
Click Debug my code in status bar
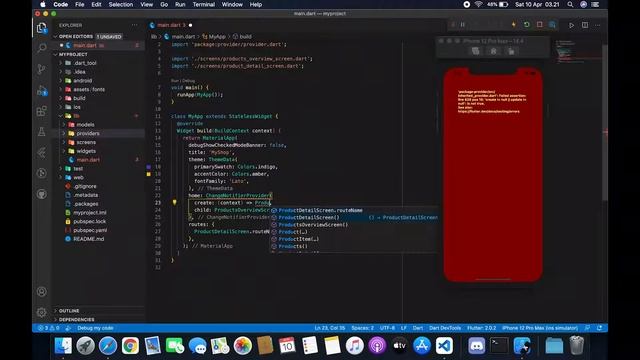[x=95, y=328]
